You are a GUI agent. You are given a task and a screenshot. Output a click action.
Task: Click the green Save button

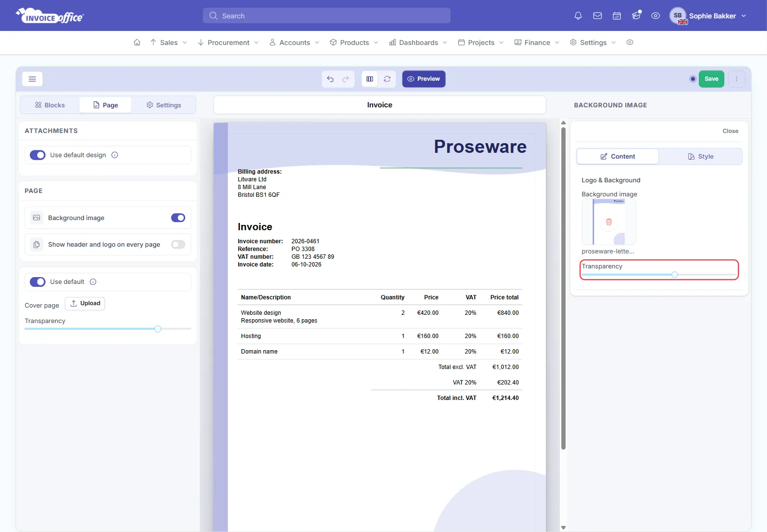[x=711, y=79]
